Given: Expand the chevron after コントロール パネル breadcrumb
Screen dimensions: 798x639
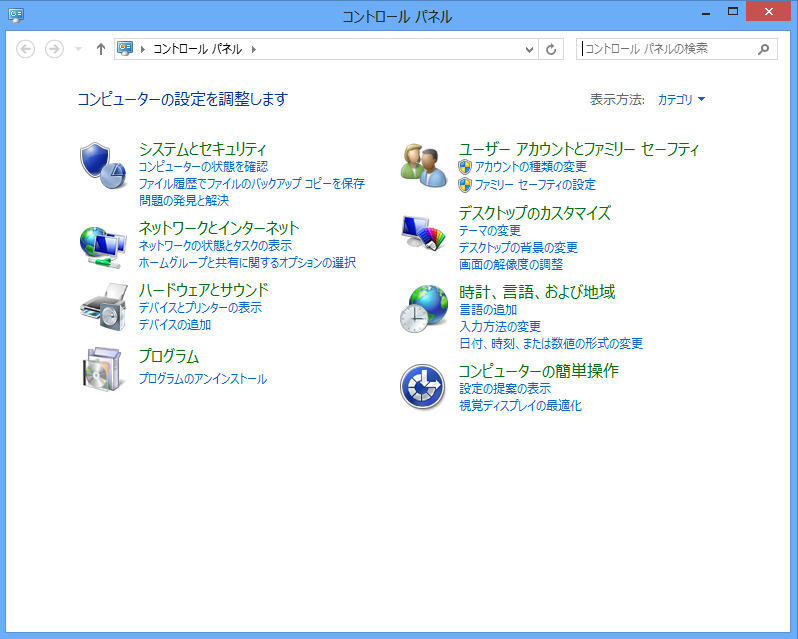Looking at the screenshot, I should 253,49.
